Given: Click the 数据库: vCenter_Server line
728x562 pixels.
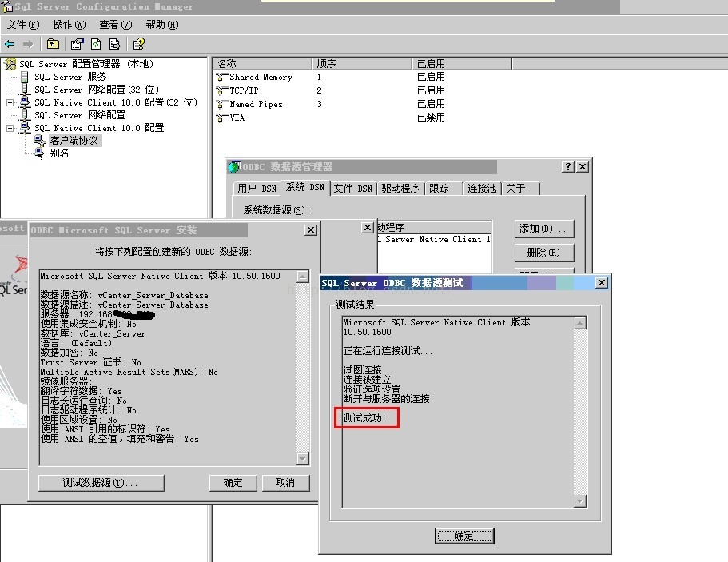Looking at the screenshot, I should tap(93, 334).
